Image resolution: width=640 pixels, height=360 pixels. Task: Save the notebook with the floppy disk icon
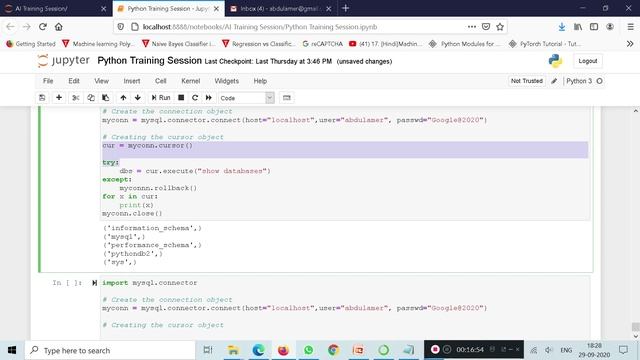click(x=42, y=98)
